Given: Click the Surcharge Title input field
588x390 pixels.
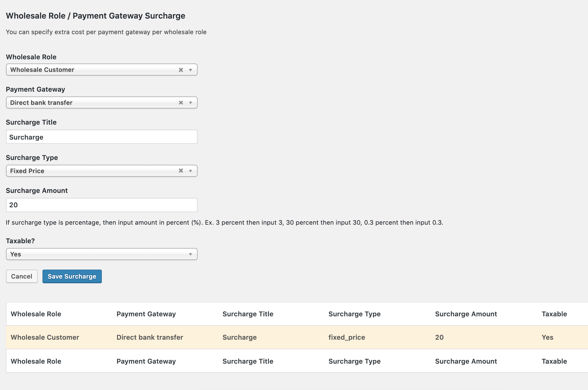Looking at the screenshot, I should pyautogui.click(x=101, y=137).
